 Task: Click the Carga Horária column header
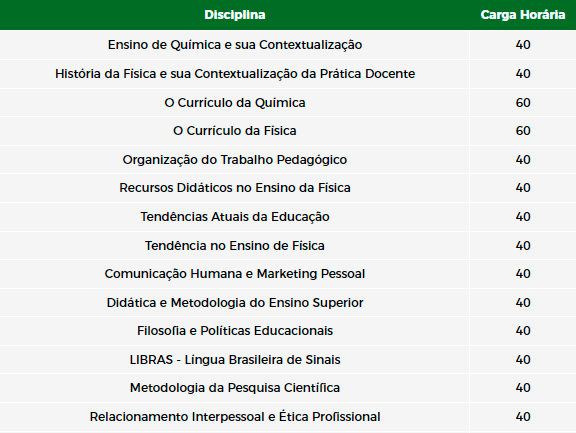(x=523, y=15)
